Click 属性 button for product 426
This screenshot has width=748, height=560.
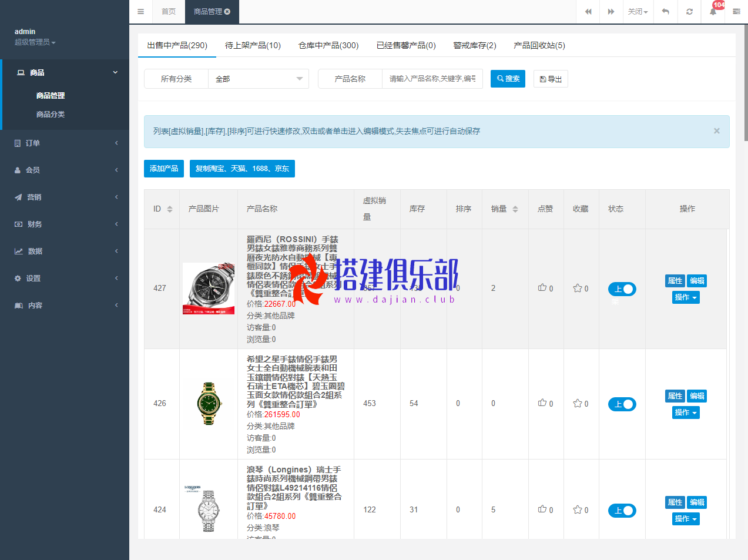[x=675, y=396]
